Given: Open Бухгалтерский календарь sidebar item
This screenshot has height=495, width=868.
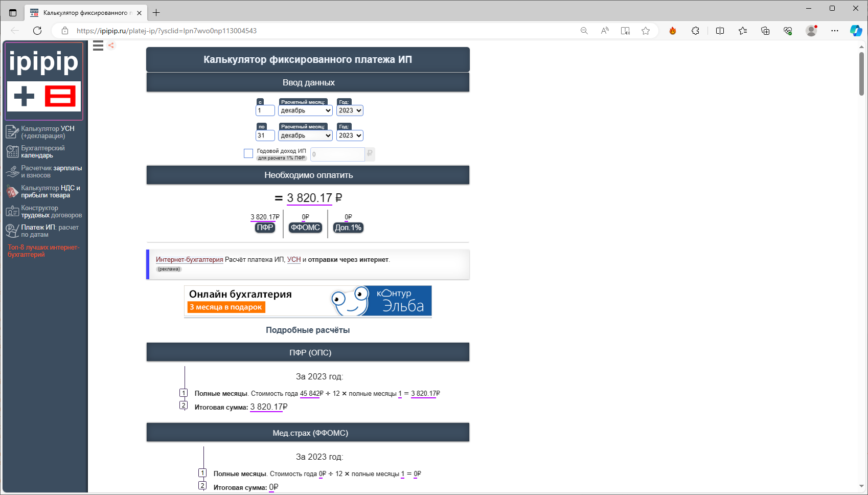Looking at the screenshot, I should click(43, 152).
